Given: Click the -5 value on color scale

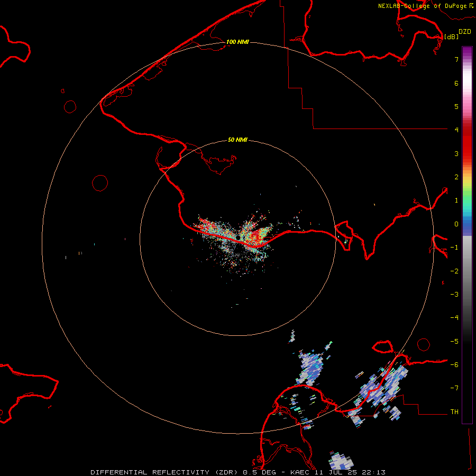Looking at the screenshot, I should pos(454,342).
